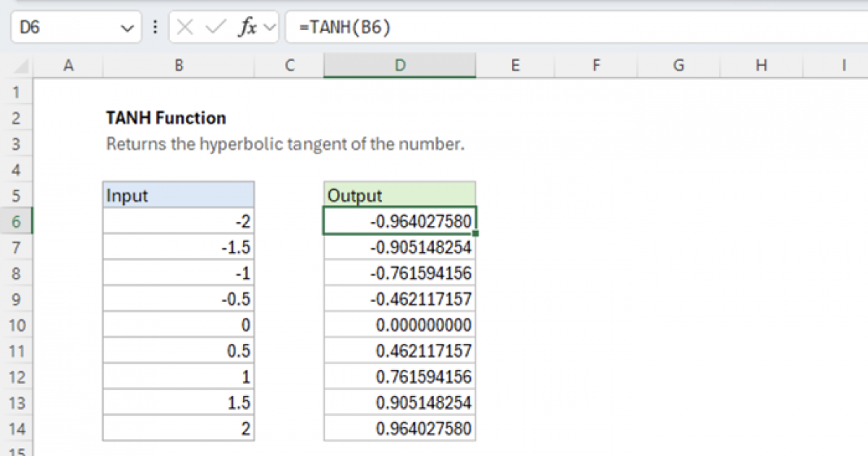
Task: Select column D header
Action: [x=400, y=64]
